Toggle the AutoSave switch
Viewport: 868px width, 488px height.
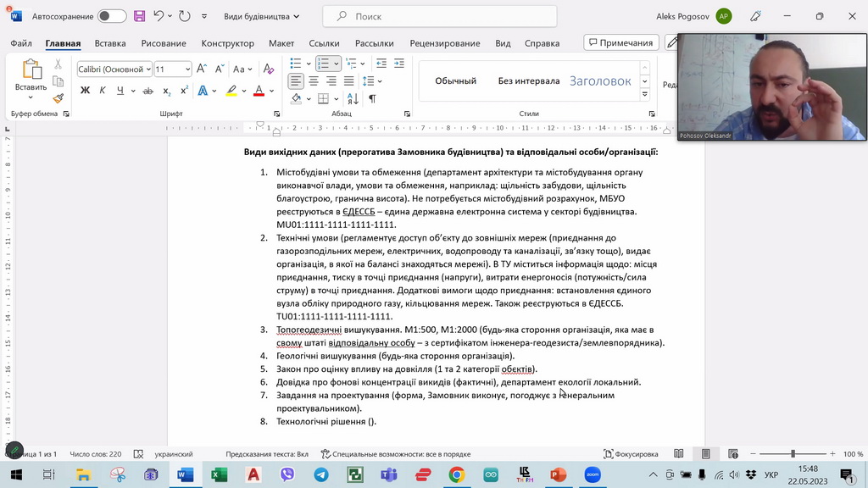112,16
